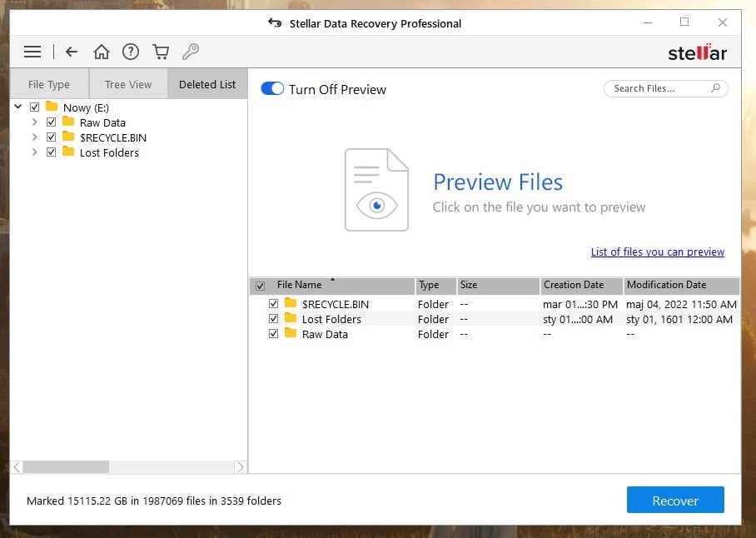Click the $RECYCLE.BIN folder icon in tree

point(68,137)
